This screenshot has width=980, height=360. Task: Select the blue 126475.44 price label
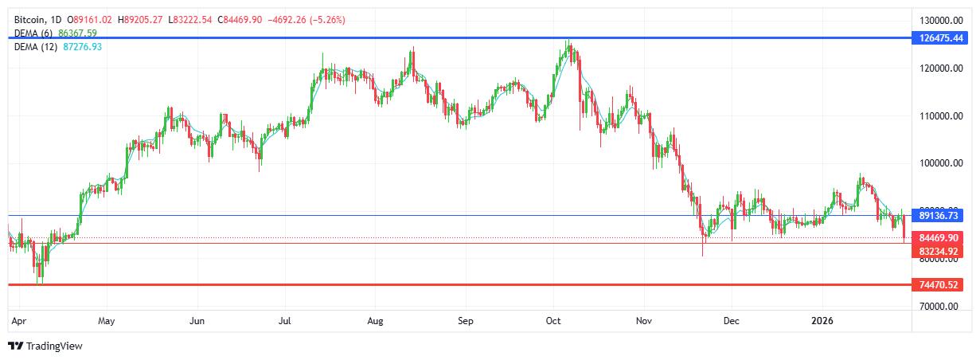(940, 37)
